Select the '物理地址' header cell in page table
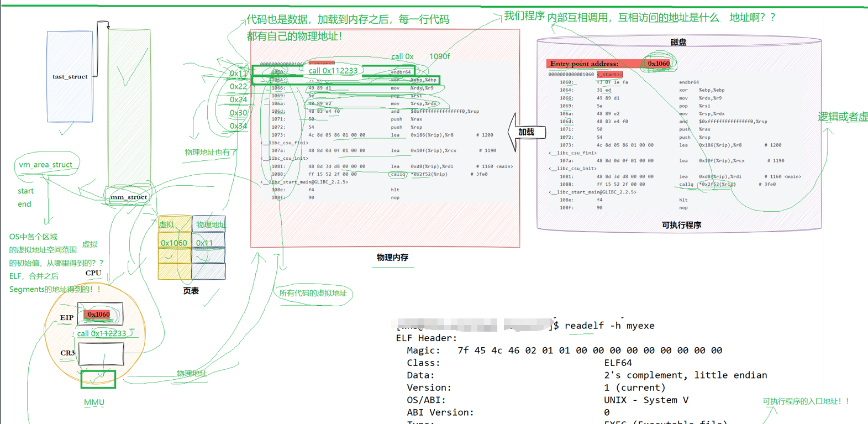This screenshot has width=868, height=424. (209, 224)
